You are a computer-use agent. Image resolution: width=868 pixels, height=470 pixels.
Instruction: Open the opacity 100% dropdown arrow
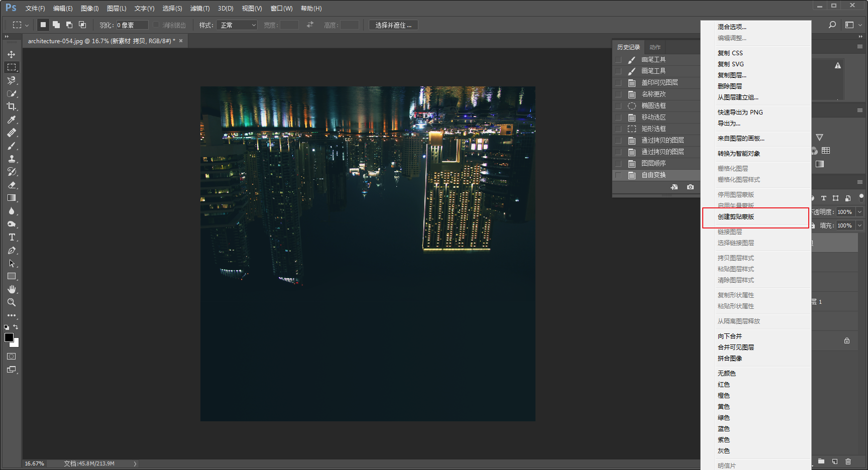click(x=859, y=212)
